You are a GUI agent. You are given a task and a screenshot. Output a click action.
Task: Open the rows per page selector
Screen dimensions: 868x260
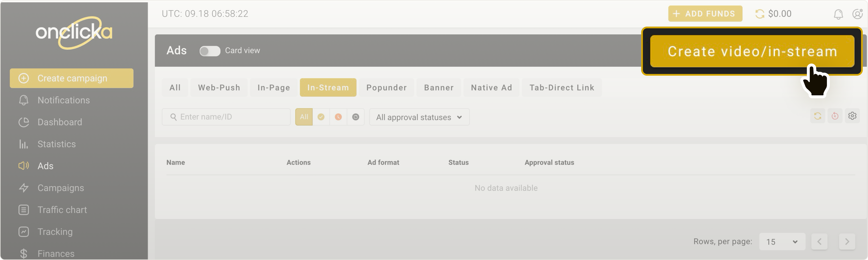pos(782,241)
